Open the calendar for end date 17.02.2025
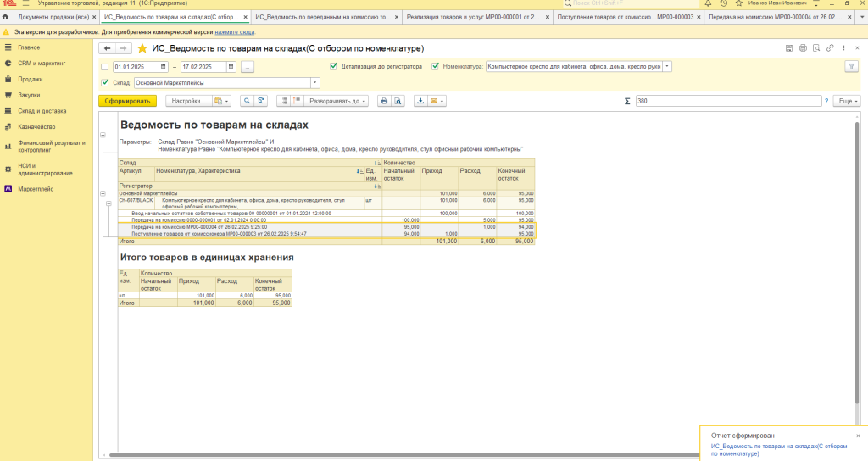The image size is (868, 461). point(231,67)
